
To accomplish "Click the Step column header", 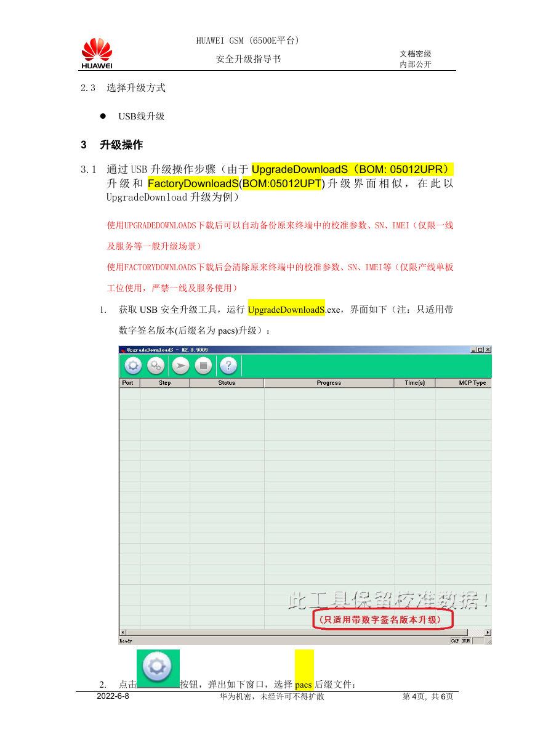I will click(165, 383).
